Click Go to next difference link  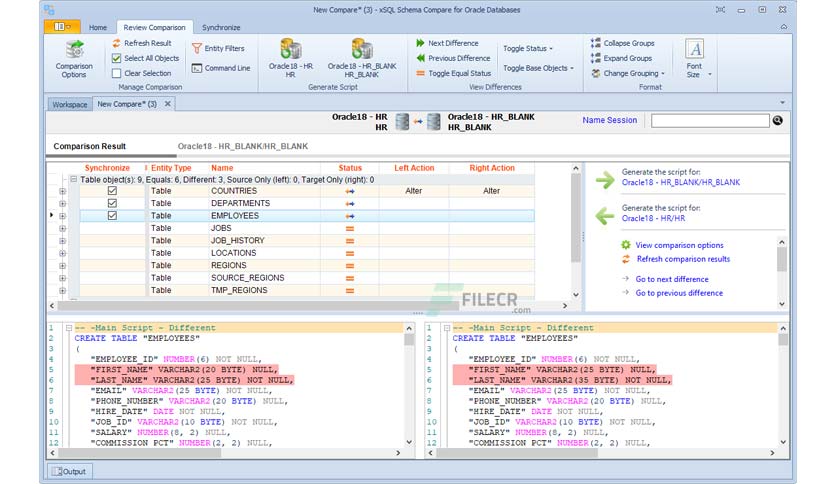click(672, 279)
